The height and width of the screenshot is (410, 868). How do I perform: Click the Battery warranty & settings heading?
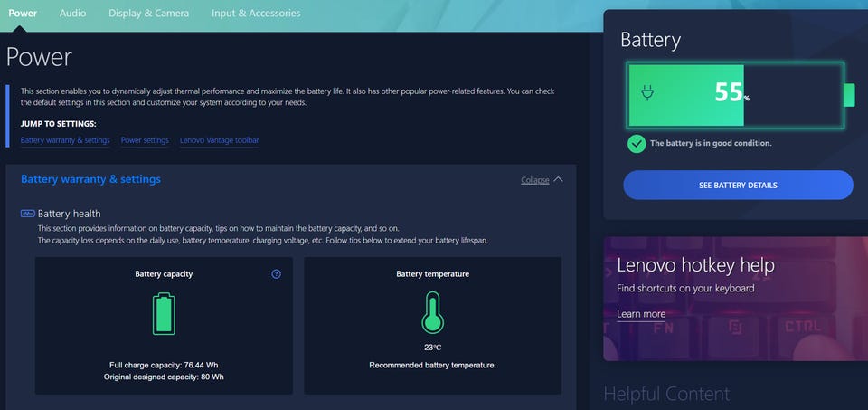90,179
